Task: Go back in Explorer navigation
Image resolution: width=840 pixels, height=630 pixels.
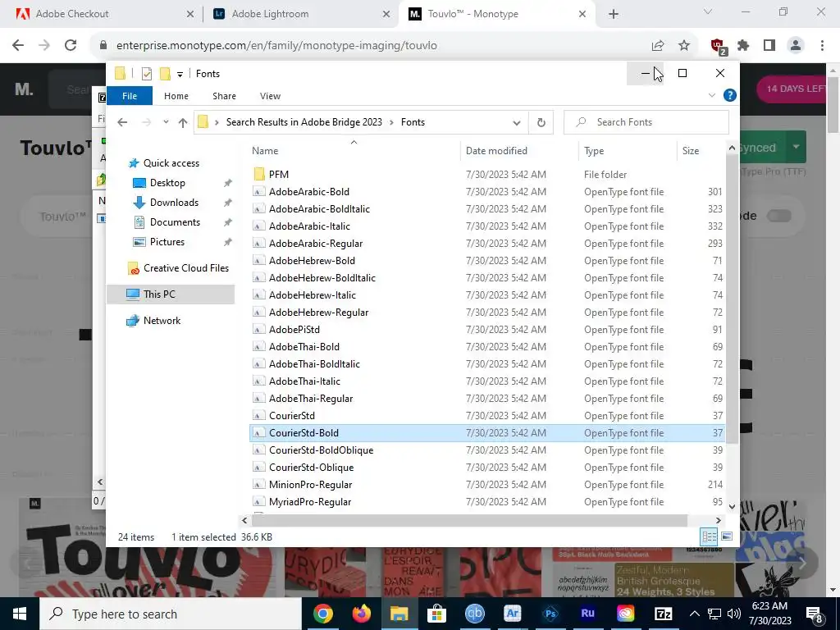Action: (x=122, y=123)
